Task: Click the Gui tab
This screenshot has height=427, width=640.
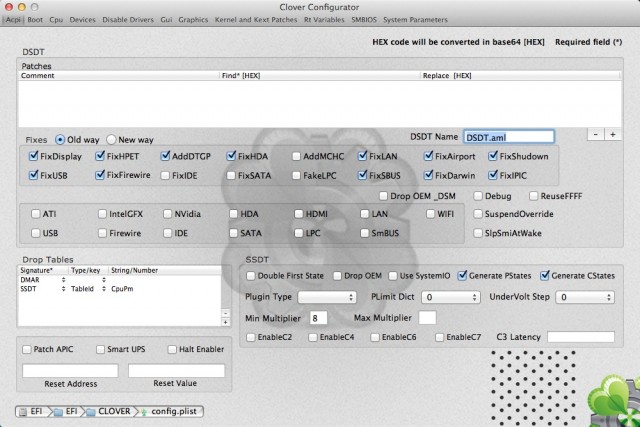Action: [x=166, y=20]
